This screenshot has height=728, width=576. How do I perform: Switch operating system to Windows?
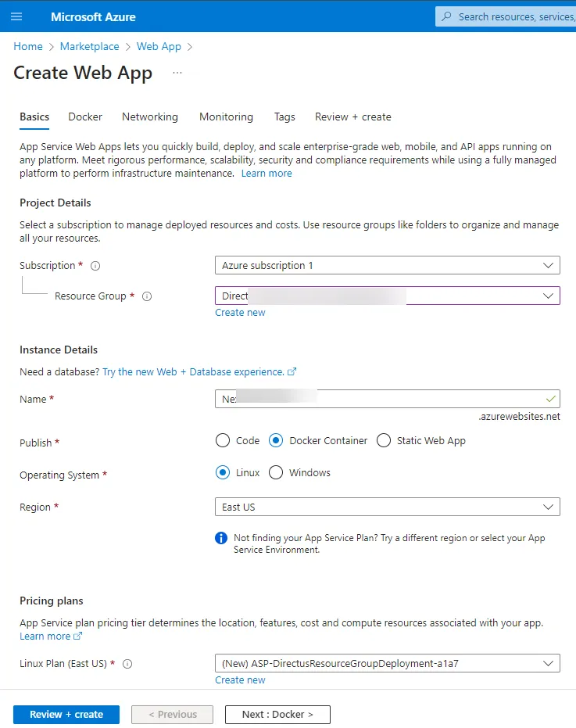click(276, 472)
